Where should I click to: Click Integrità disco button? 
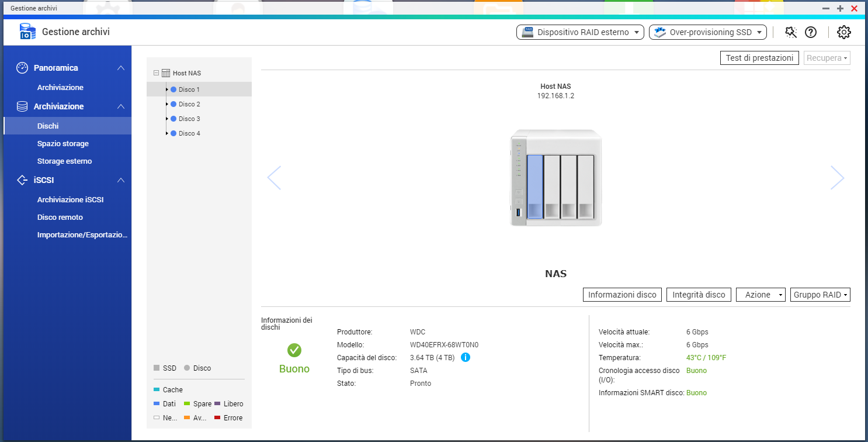(699, 295)
